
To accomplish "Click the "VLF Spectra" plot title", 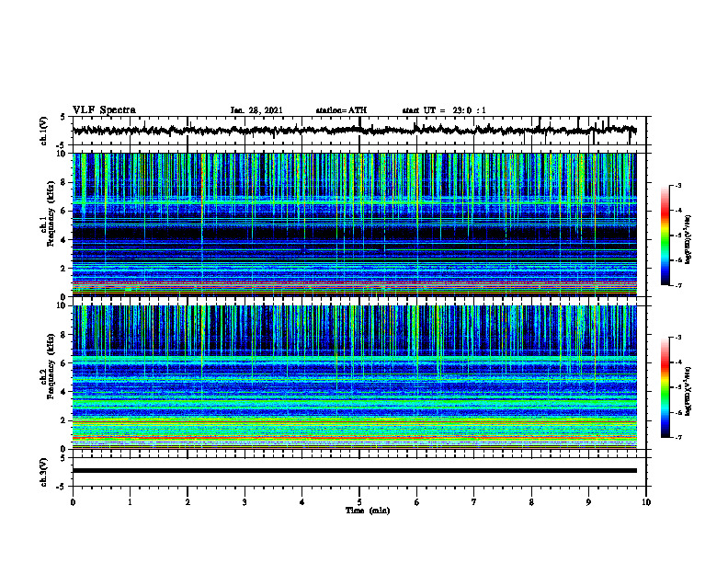I will [104, 110].
